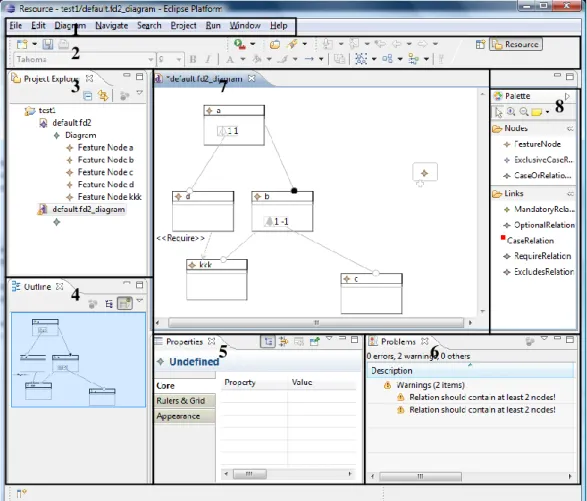
Task: Select OptionalRelation palette tool
Action: coord(538,225)
